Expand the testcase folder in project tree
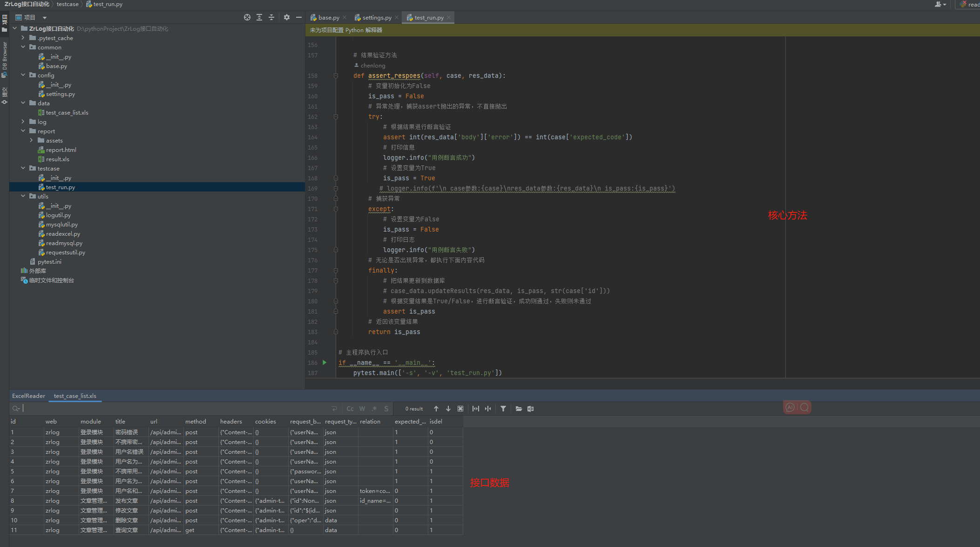Screen dimensions: 980x547 [25, 168]
